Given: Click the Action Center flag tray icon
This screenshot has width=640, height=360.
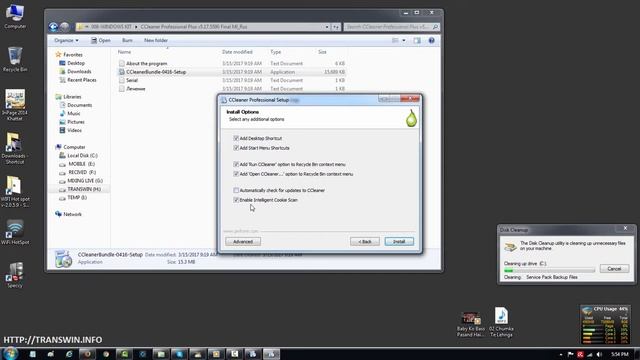Looking at the screenshot, I should (571, 354).
